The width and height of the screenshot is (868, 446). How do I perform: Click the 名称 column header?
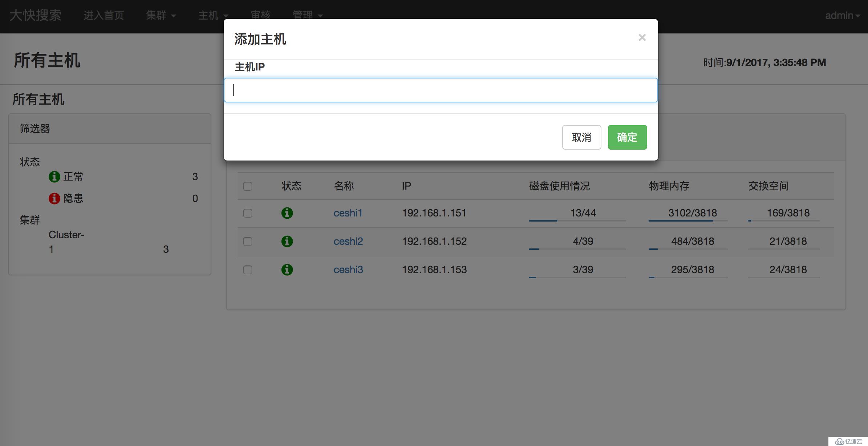tap(344, 186)
